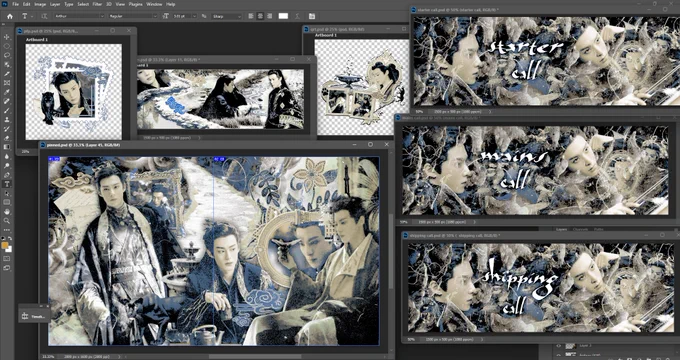
Task: Select the Hand tool
Action: pyautogui.click(x=7, y=212)
